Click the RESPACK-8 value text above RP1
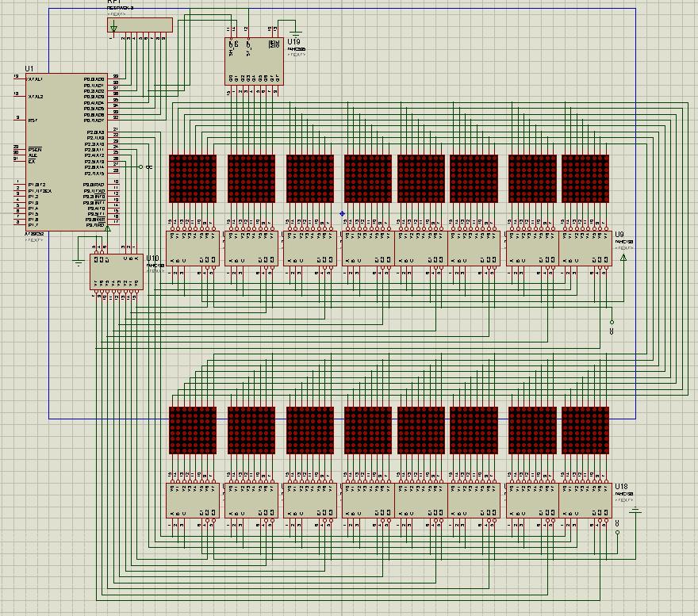Image resolution: width=698 pixels, height=616 pixels. (121, 8)
